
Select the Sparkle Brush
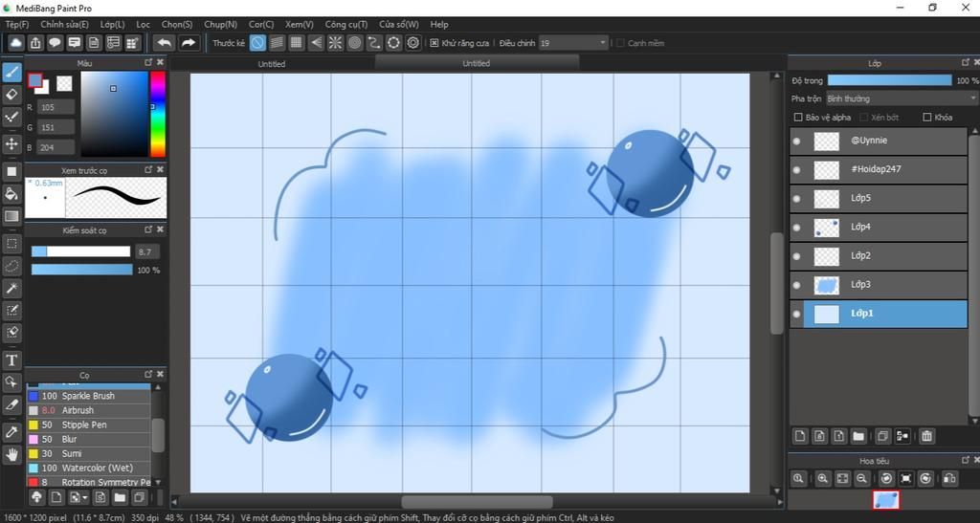[x=89, y=396]
